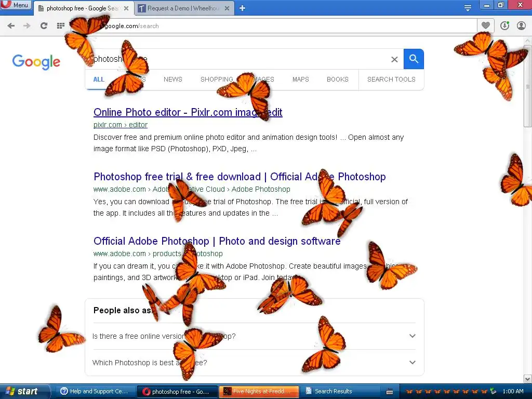The width and height of the screenshot is (532, 399).
Task: Click the page scrollbar up arrow
Action: click(528, 41)
